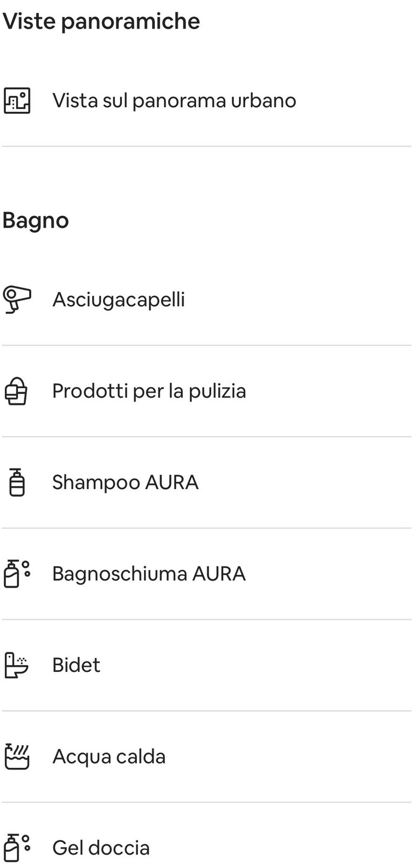Click the hot water bathtub icon
This screenshot has width=414, height=868.
pos(17,756)
